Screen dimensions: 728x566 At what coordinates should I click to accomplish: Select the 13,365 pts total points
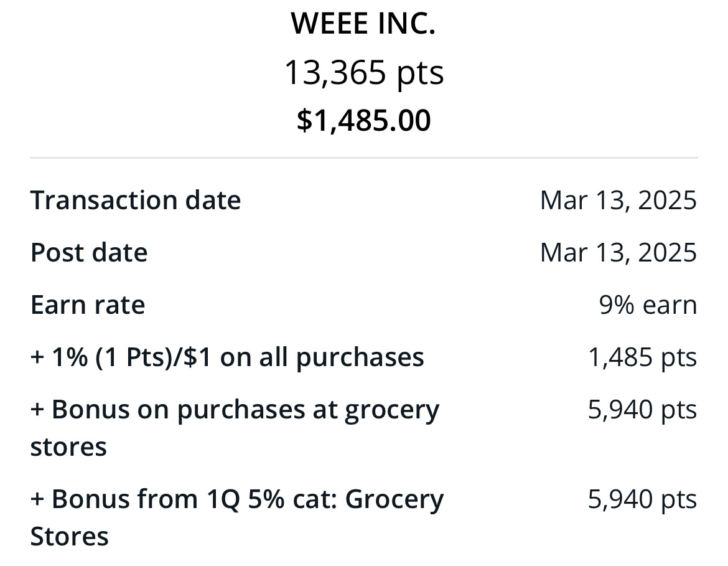(x=363, y=72)
